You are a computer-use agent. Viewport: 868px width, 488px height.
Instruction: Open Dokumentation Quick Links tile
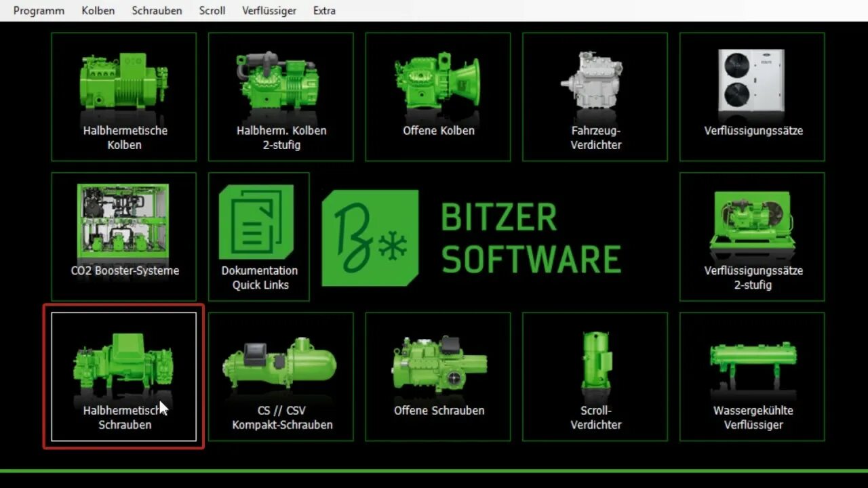coord(259,237)
